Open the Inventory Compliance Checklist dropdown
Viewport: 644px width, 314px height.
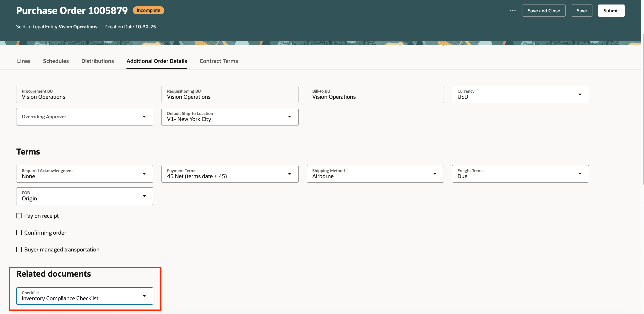[x=145, y=296]
